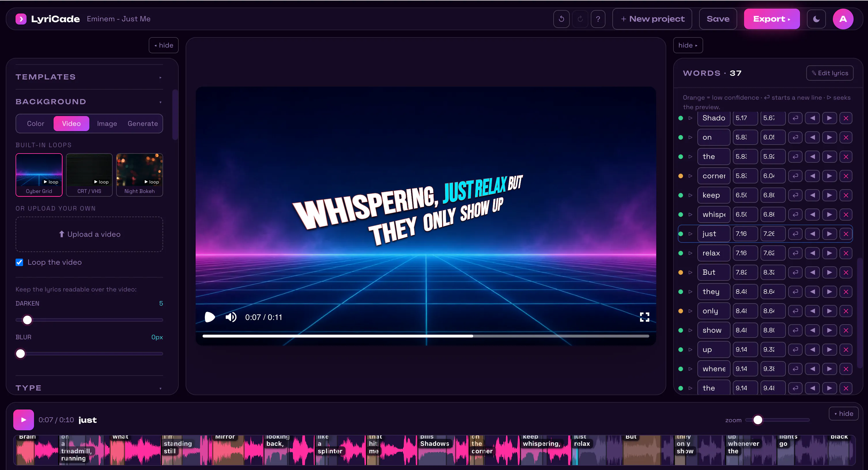
Task: Collapse the Background section
Action: [x=89, y=101]
